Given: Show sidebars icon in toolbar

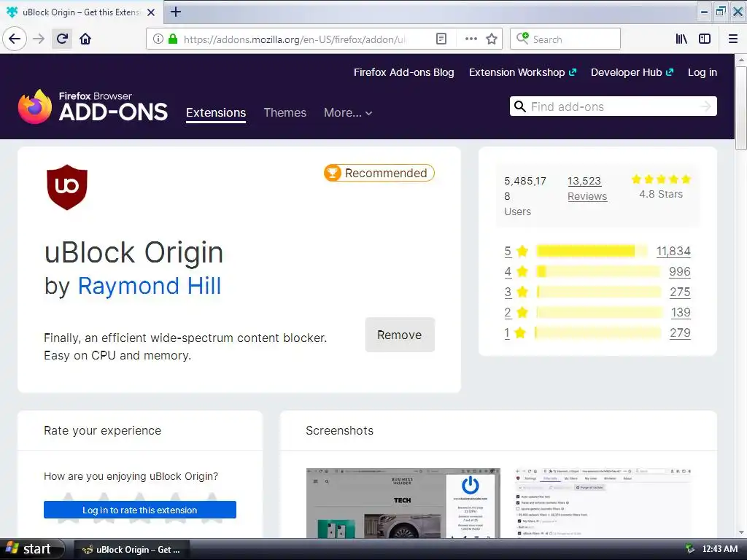Looking at the screenshot, I should point(705,39).
